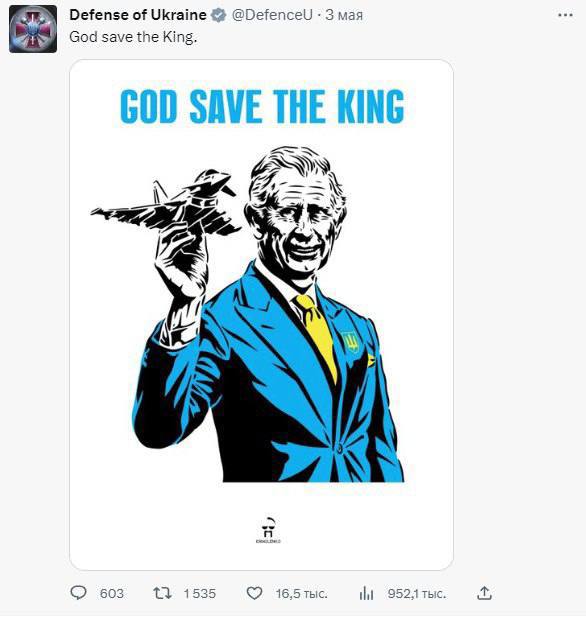
Task: Like the tweet with the heart icon
Action: point(254,593)
